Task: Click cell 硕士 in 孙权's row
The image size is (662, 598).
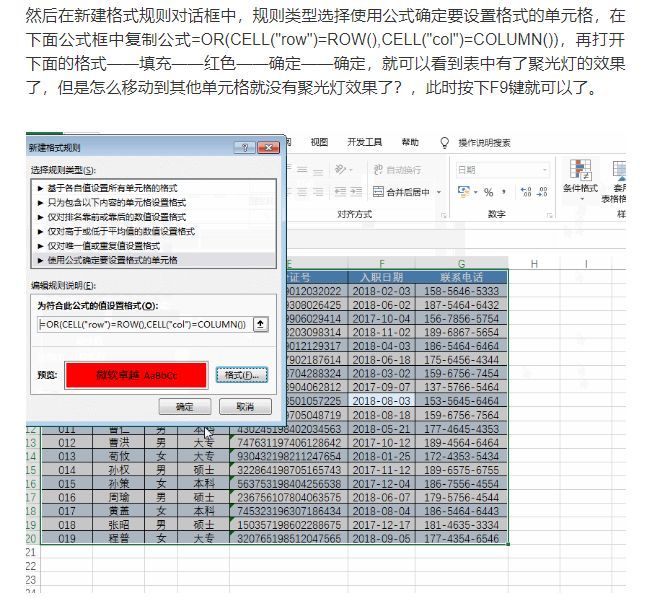Action: point(204,470)
